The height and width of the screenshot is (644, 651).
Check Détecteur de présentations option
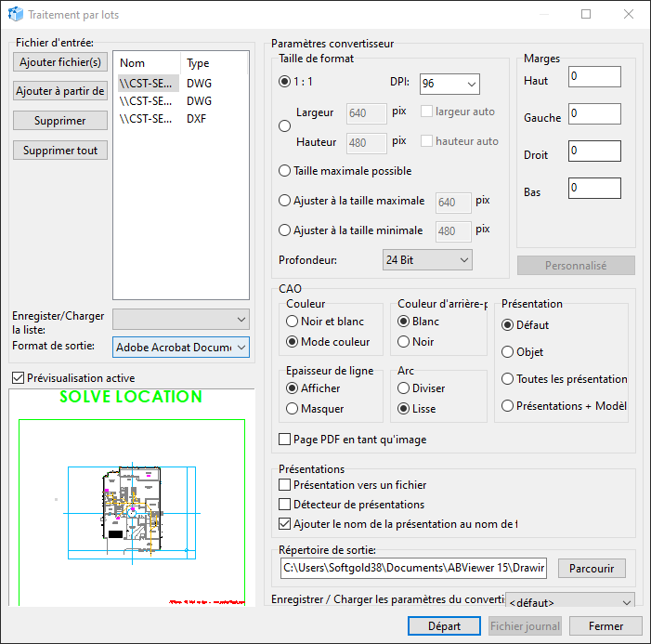pyautogui.click(x=285, y=505)
